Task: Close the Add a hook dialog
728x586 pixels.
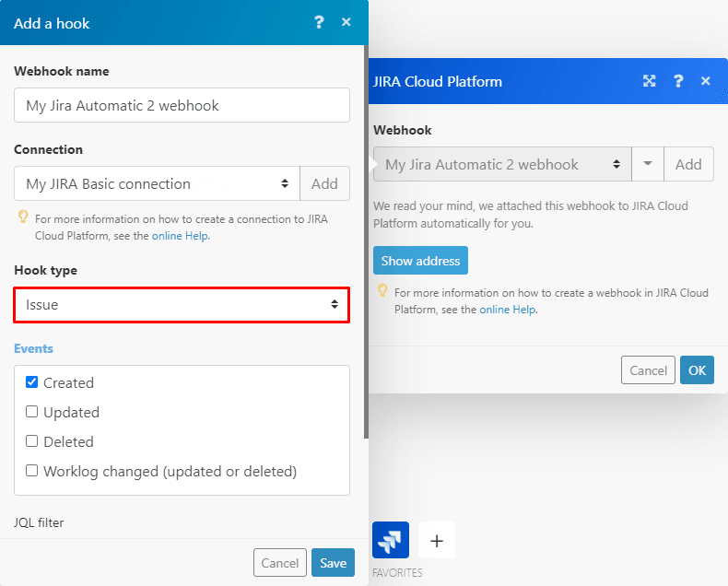Action: pos(346,22)
